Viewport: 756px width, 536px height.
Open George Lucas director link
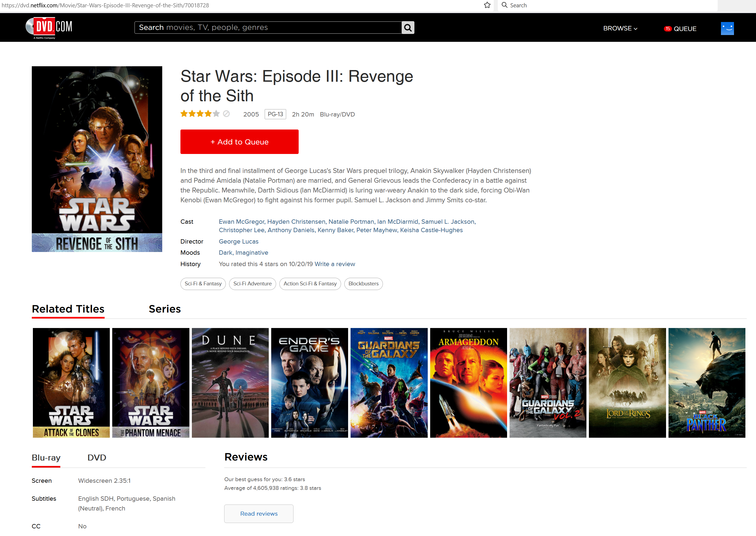click(x=239, y=242)
